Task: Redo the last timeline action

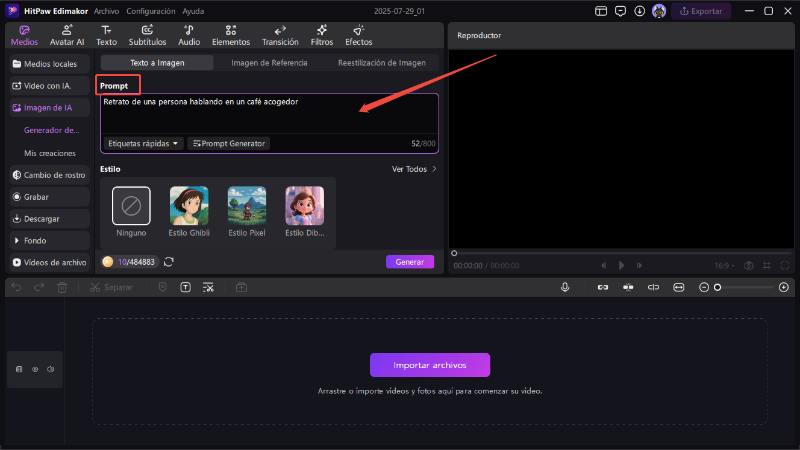Action: coord(39,288)
